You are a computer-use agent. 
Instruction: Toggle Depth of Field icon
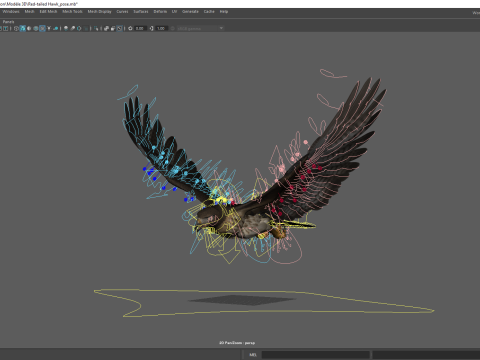(86, 28)
